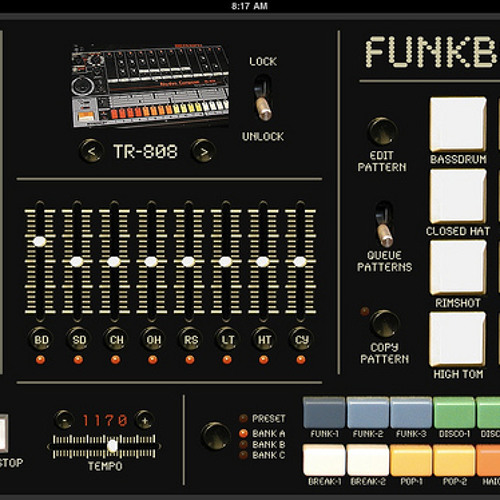Viewport: 500px width, 500px height.
Task: Select the FUNK-1 pattern pad
Action: (x=324, y=413)
